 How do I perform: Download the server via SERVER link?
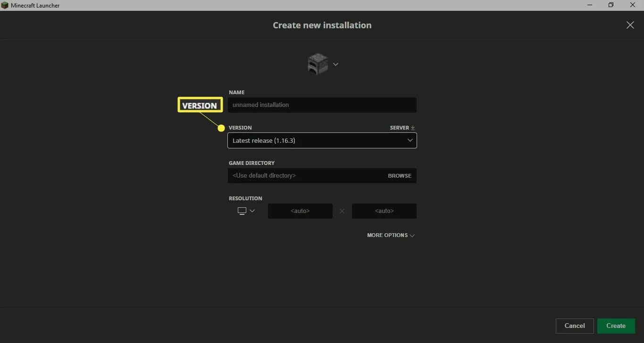click(402, 128)
